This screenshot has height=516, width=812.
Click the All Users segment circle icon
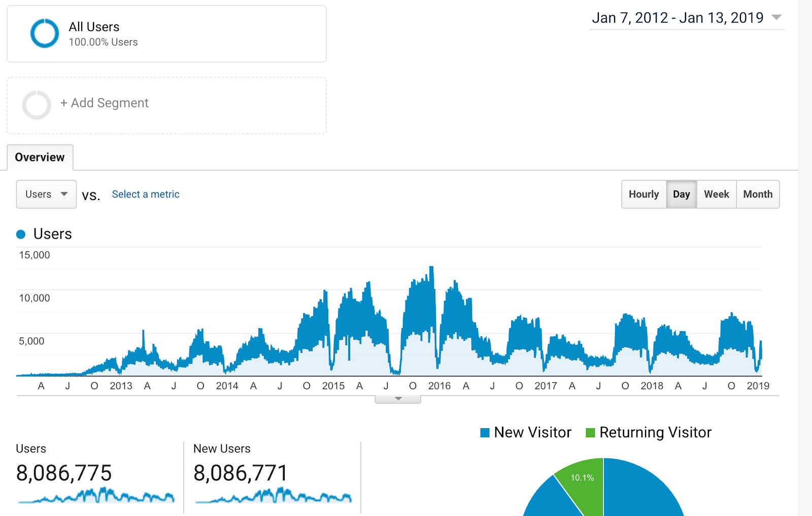(45, 34)
